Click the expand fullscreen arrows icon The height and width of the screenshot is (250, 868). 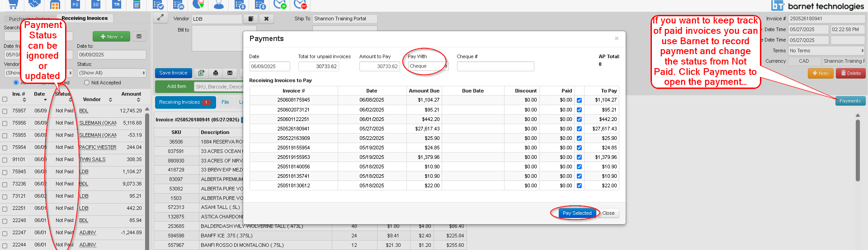tap(160, 18)
